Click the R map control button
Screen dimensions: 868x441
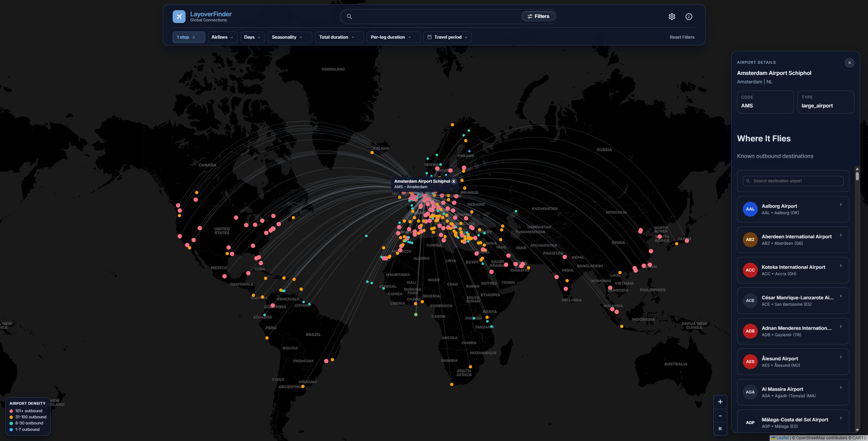[x=720, y=428]
